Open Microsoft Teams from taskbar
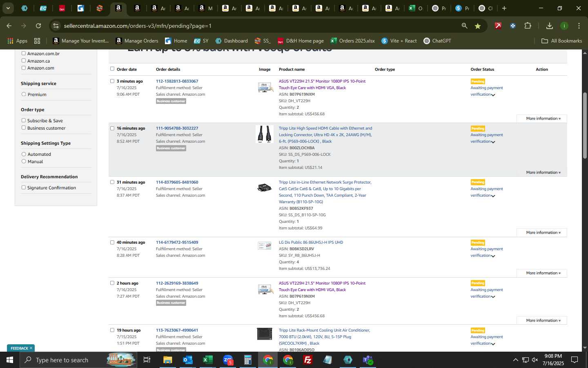 tap(368, 360)
